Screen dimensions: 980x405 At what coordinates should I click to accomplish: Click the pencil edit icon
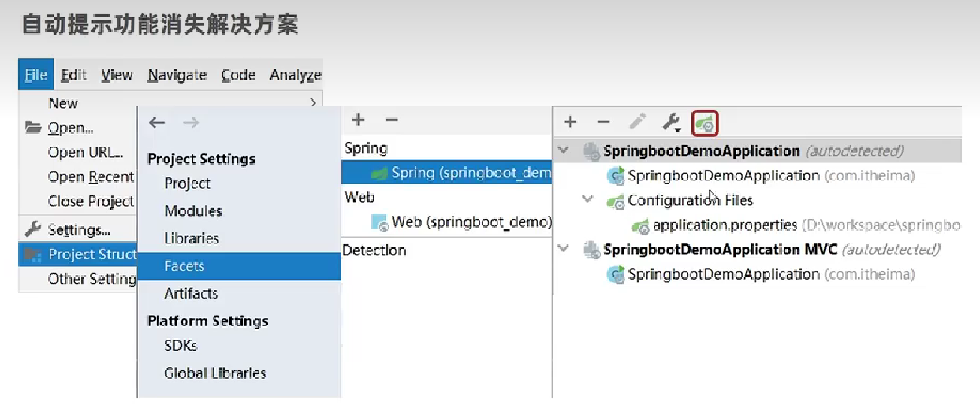click(x=637, y=121)
